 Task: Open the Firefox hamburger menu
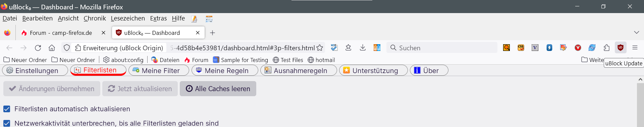tap(635, 48)
